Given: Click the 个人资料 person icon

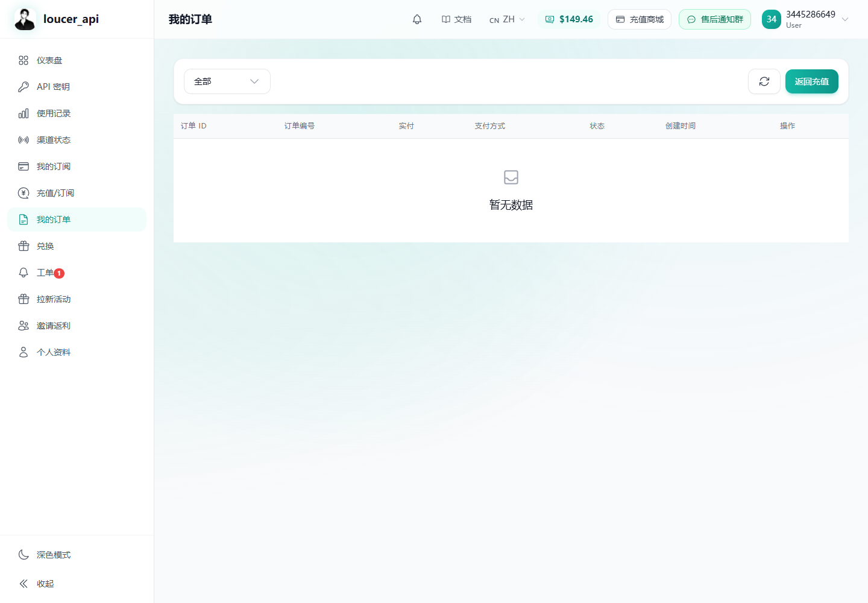Looking at the screenshot, I should 24,352.
